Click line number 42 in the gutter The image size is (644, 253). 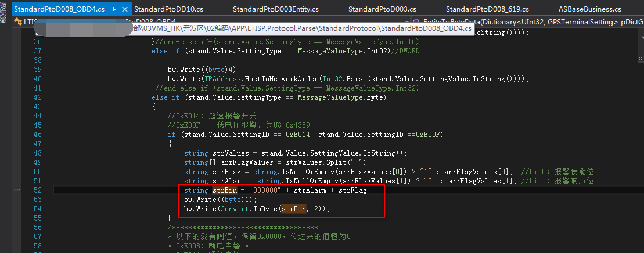(37, 97)
